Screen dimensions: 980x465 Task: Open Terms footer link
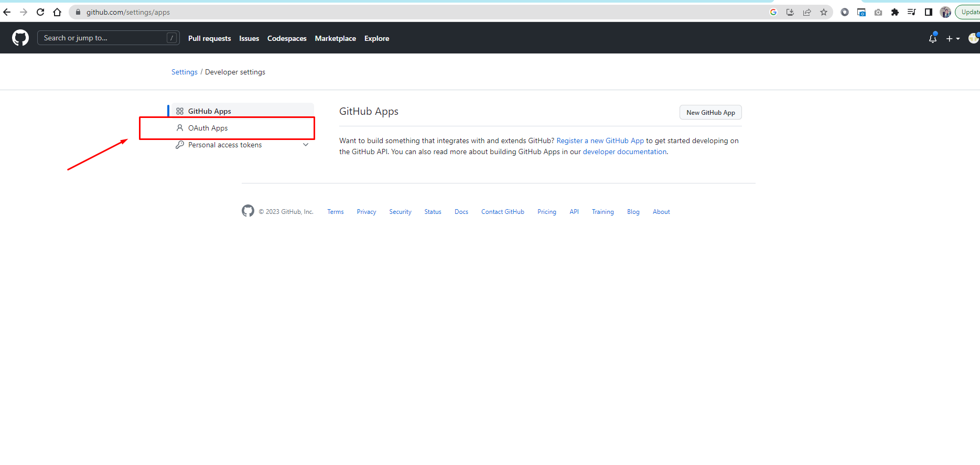click(336, 212)
